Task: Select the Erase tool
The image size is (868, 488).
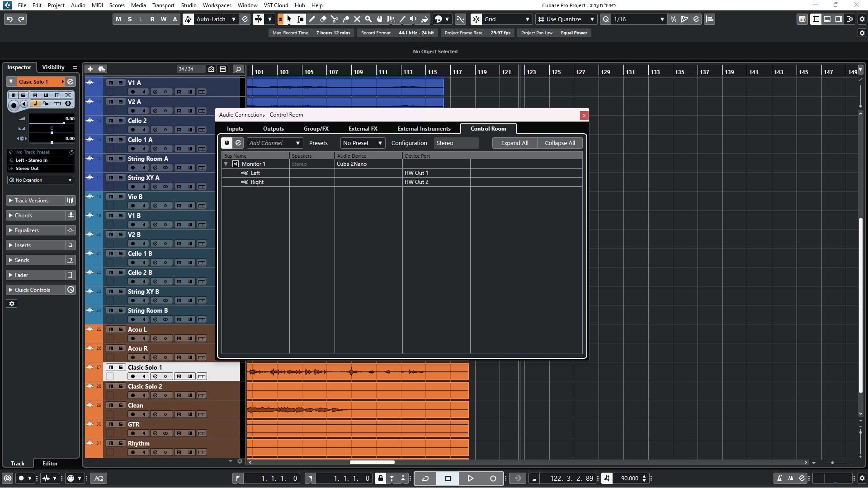Action: point(323,19)
